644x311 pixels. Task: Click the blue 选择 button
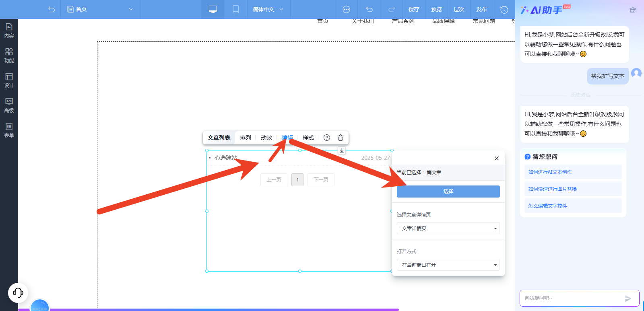pos(448,192)
